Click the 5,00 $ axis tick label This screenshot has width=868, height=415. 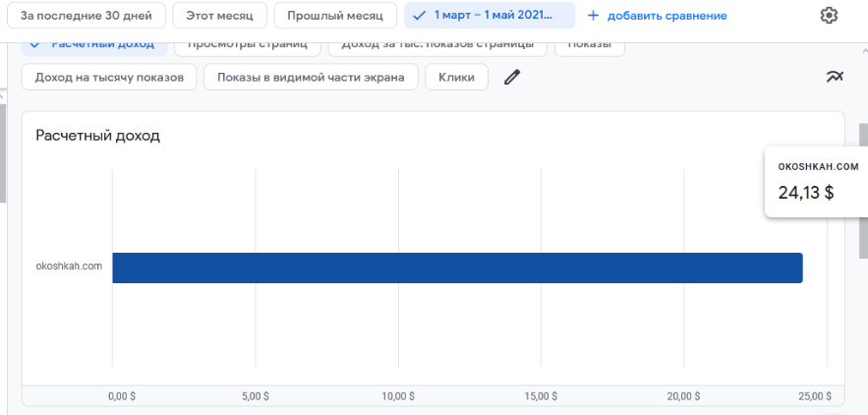tap(256, 396)
